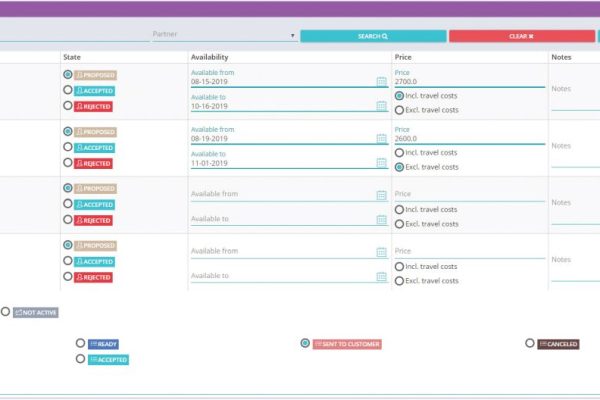Click the Ready badge
Viewport: 600px width, 400px height.
coord(103,344)
